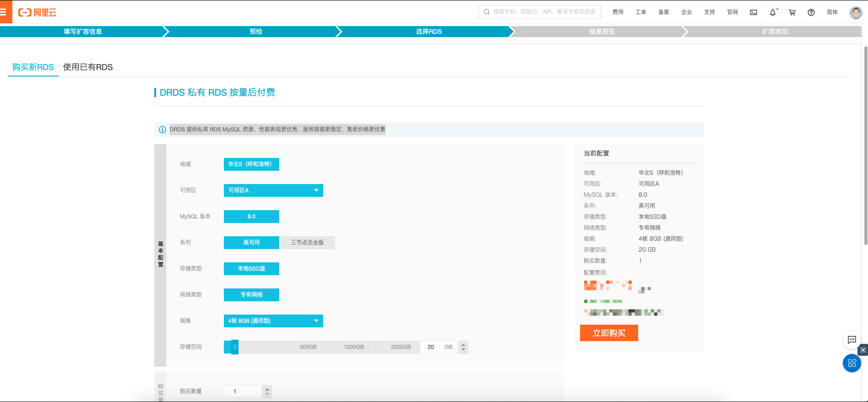
Task: Go to the 结果预览 step
Action: [602, 32]
